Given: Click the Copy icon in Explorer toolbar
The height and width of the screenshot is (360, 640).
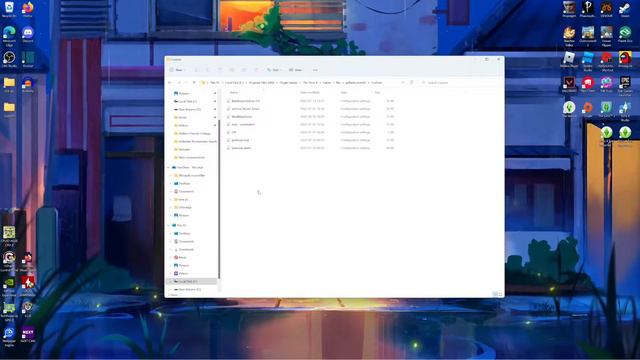Looking at the screenshot, I should [x=208, y=70].
